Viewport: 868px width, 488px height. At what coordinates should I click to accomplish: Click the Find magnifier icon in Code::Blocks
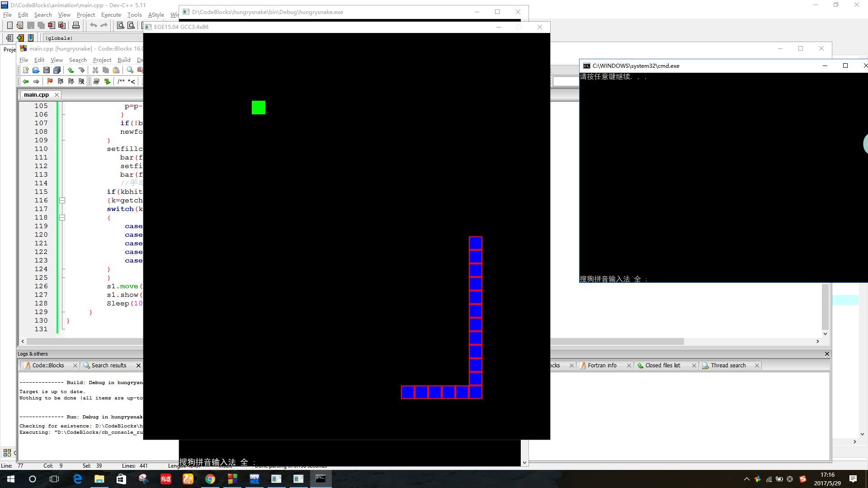pyautogui.click(x=130, y=70)
